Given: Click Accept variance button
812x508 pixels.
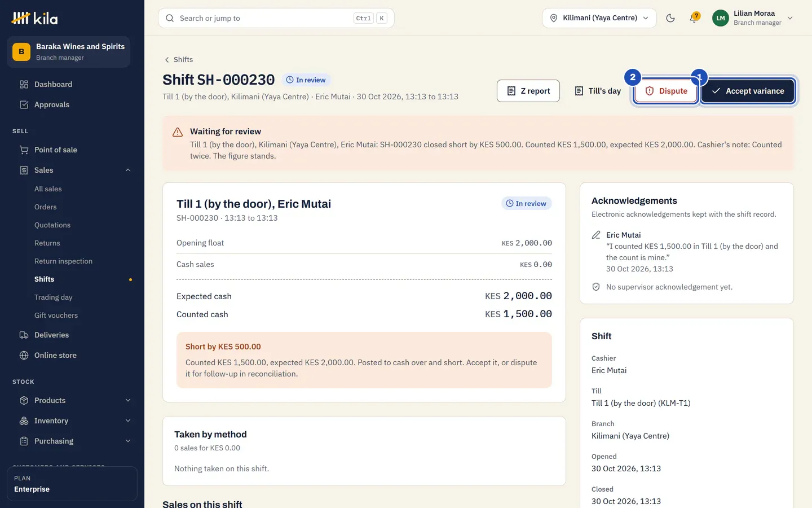Looking at the screenshot, I should pos(748,91).
